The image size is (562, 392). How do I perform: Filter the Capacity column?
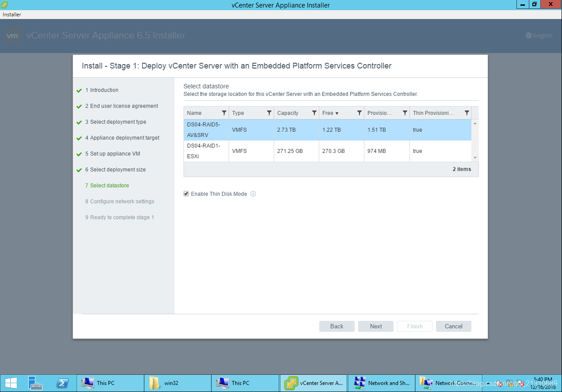pos(314,113)
